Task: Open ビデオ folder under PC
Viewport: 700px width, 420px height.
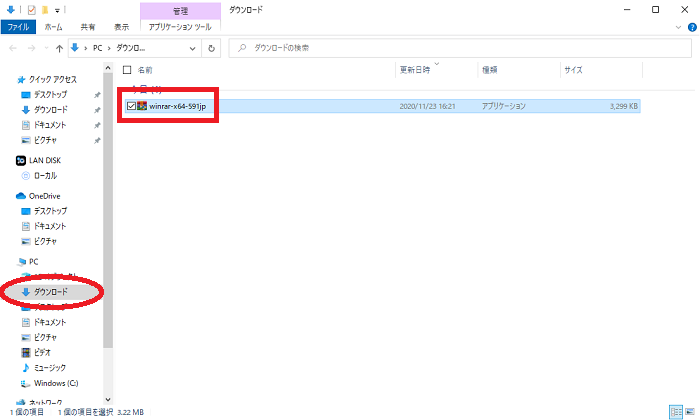Action: tap(42, 353)
